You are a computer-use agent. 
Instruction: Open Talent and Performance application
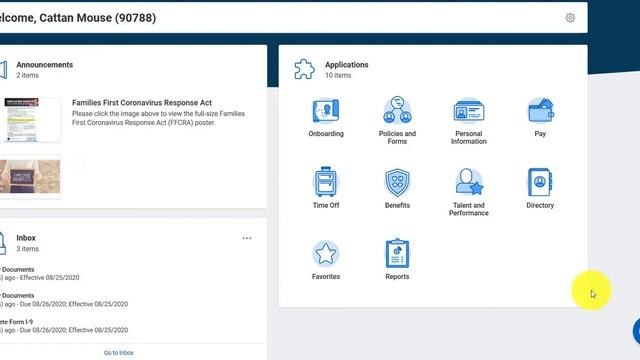[x=469, y=192]
